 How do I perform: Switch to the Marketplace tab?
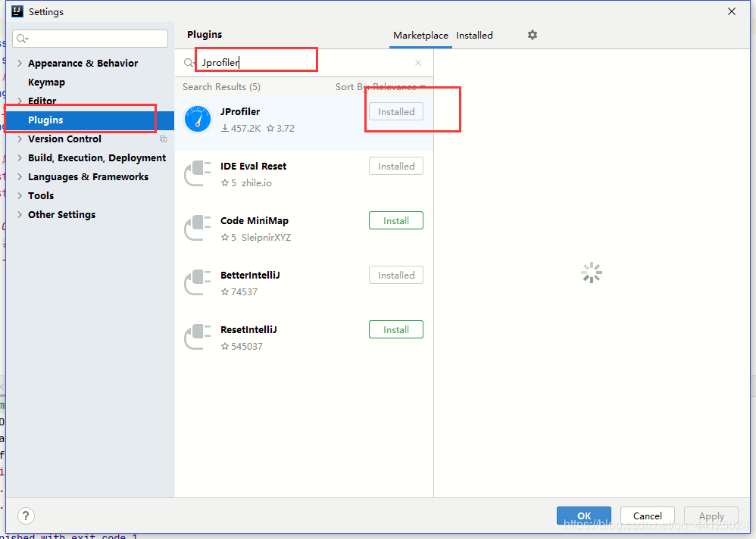420,35
